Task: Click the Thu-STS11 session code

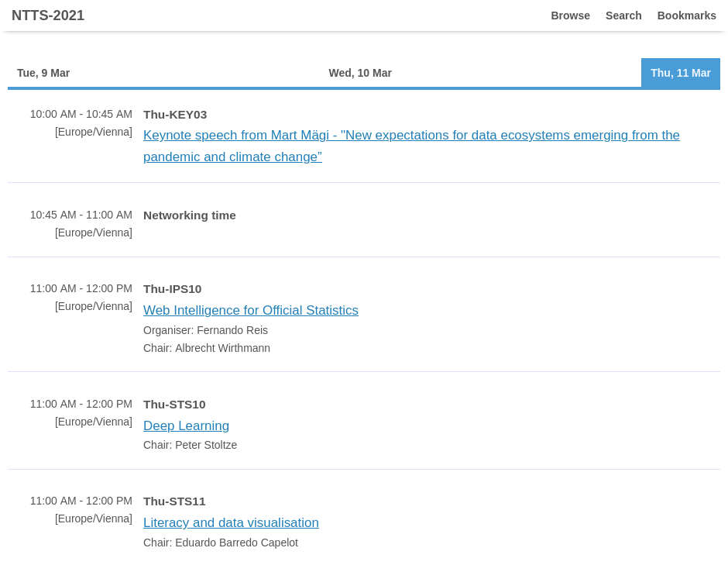Action: pyautogui.click(x=174, y=501)
